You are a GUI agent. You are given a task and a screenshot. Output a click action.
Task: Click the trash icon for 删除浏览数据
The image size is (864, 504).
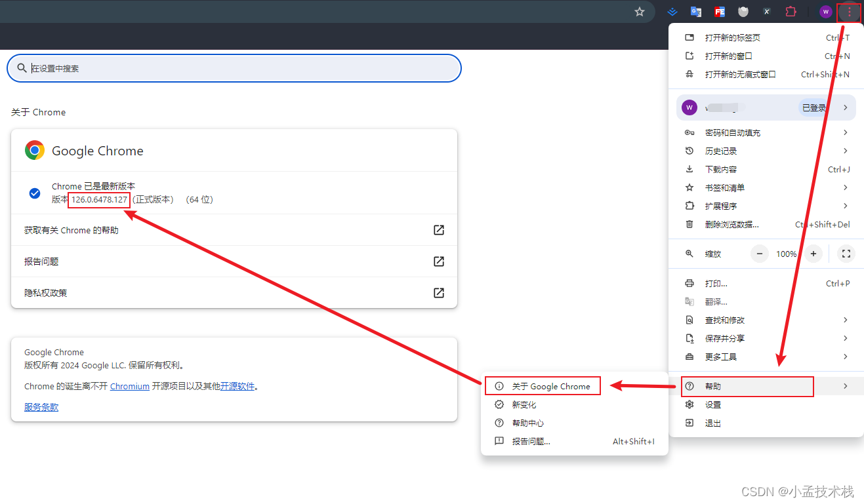tap(689, 224)
